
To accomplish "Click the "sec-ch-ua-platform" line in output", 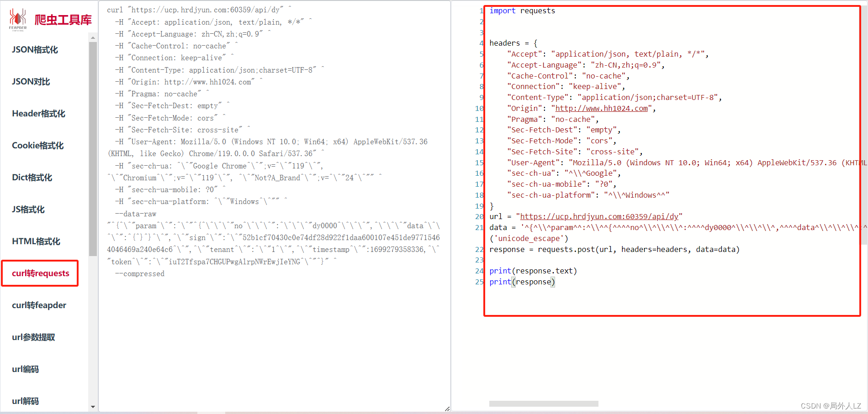I will click(x=588, y=195).
